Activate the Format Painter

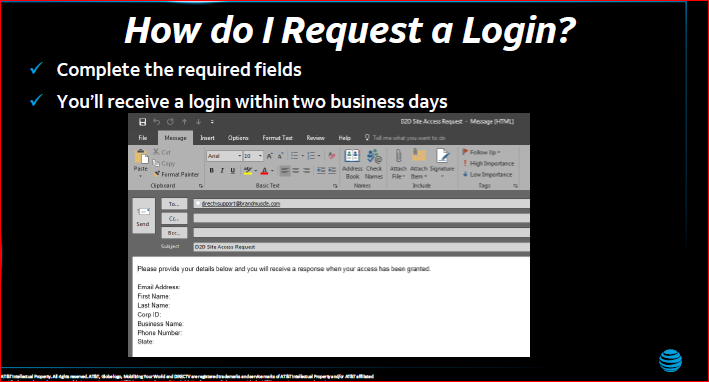[176, 174]
